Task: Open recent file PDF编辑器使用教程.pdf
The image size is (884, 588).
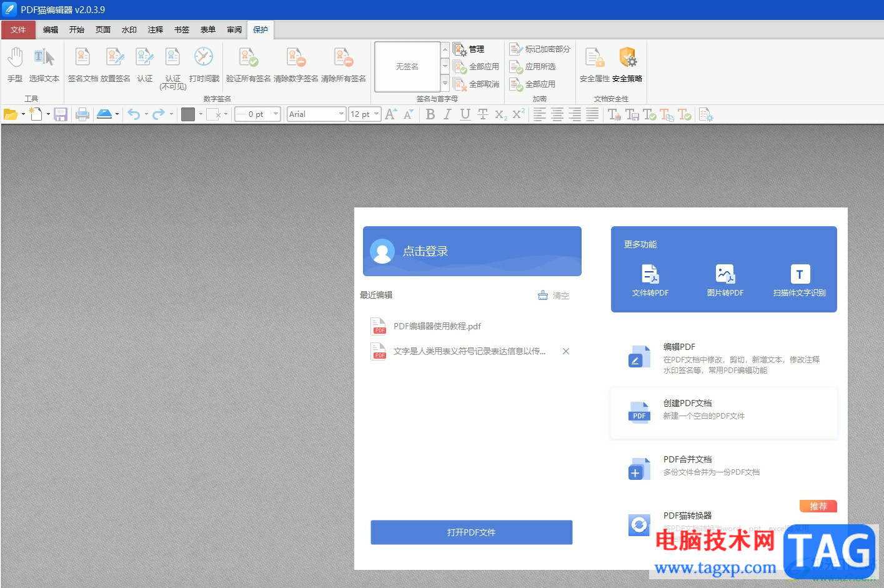Action: pyautogui.click(x=437, y=326)
